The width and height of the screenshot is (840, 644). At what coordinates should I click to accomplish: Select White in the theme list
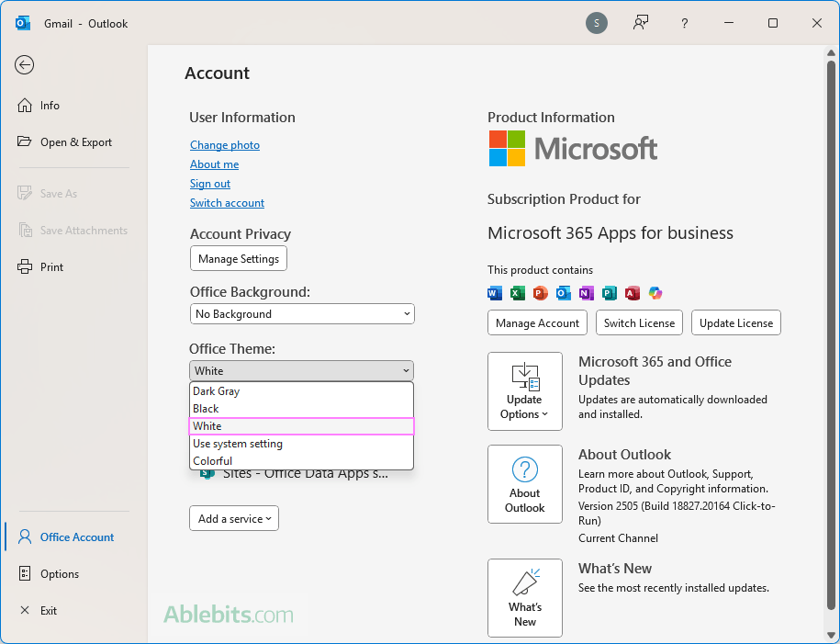pyautogui.click(x=302, y=426)
